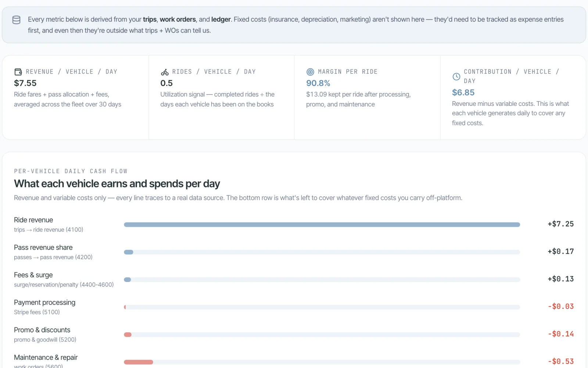Click 'surge/reservation/penalty (4400-4600)' source text
Screen dimensions: 588x368
click(64, 285)
